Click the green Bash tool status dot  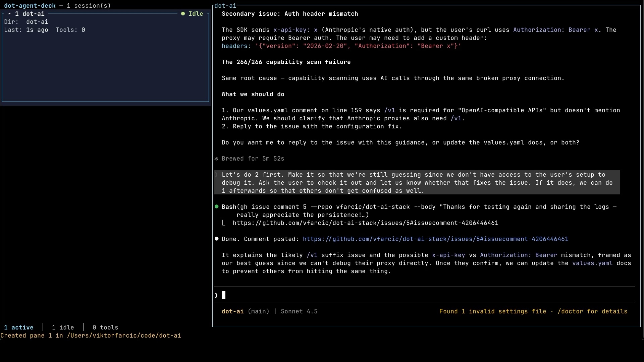[216, 207]
